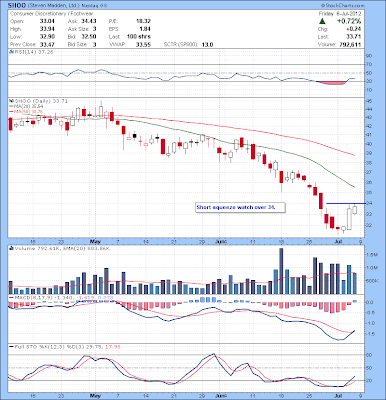
Task: Click the P/E value 18.32
Action: pyautogui.click(x=143, y=21)
